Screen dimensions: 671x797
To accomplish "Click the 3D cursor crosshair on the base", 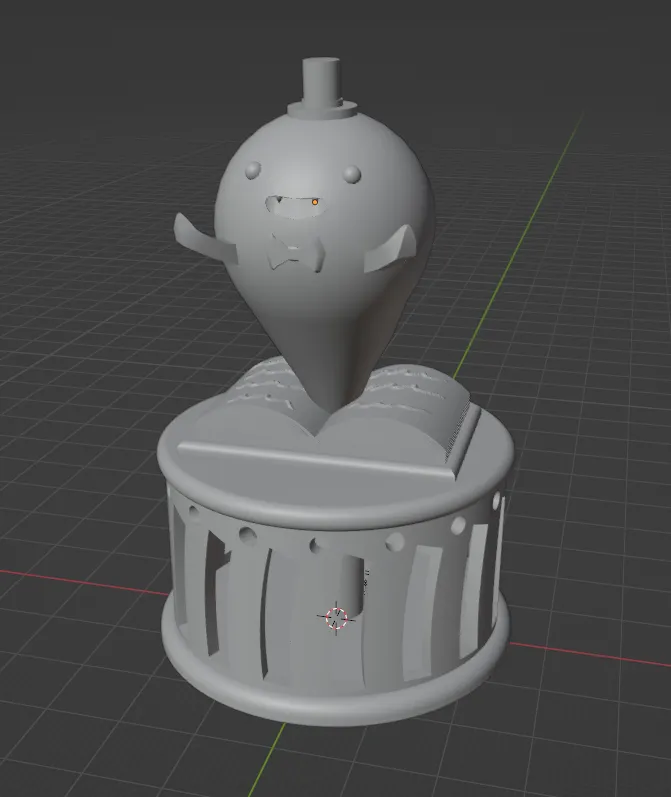I will [x=336, y=619].
